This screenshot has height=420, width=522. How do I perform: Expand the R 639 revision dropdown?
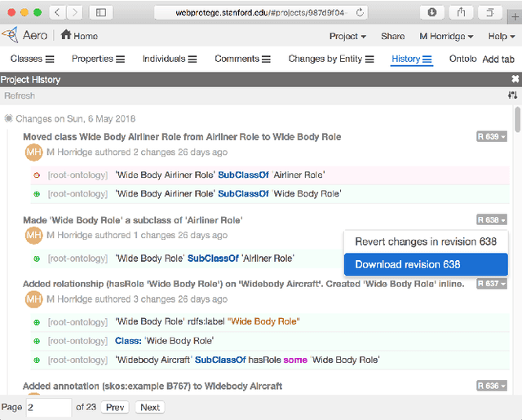point(492,137)
